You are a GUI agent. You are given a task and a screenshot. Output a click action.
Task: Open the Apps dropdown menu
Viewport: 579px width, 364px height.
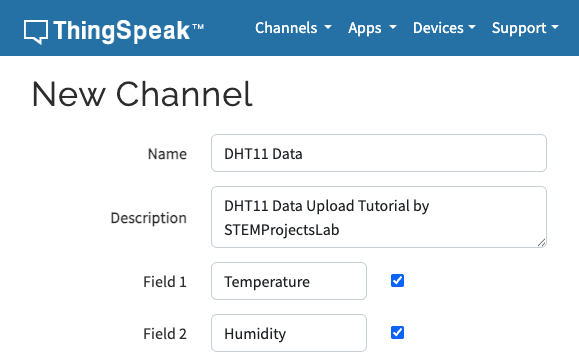372,28
